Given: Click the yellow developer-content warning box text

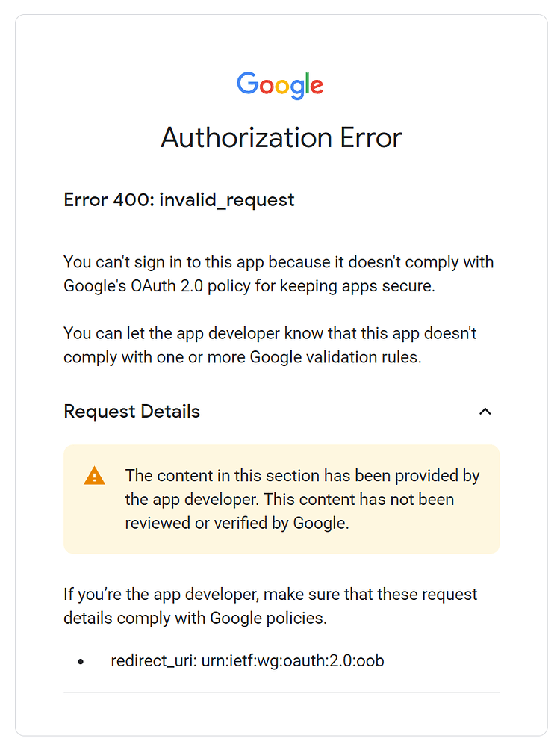Looking at the screenshot, I should point(302,499).
